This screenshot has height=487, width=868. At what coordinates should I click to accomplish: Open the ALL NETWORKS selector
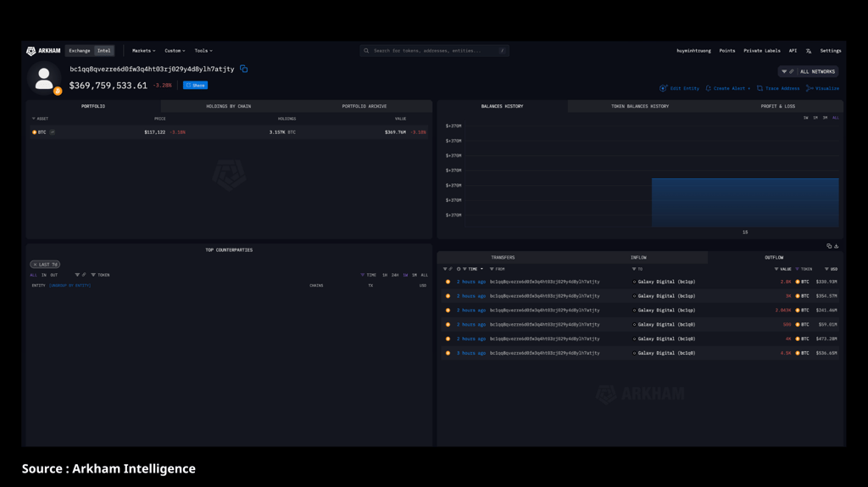[808, 71]
